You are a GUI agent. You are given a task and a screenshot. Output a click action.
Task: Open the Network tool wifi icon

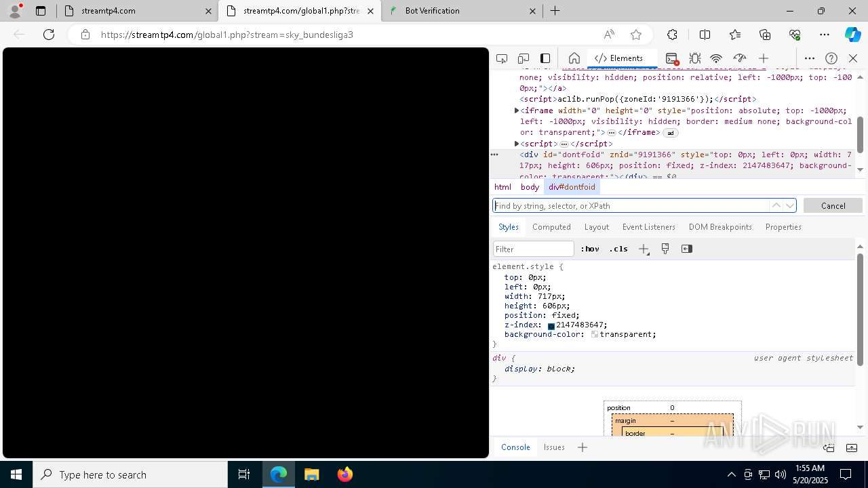click(x=716, y=58)
